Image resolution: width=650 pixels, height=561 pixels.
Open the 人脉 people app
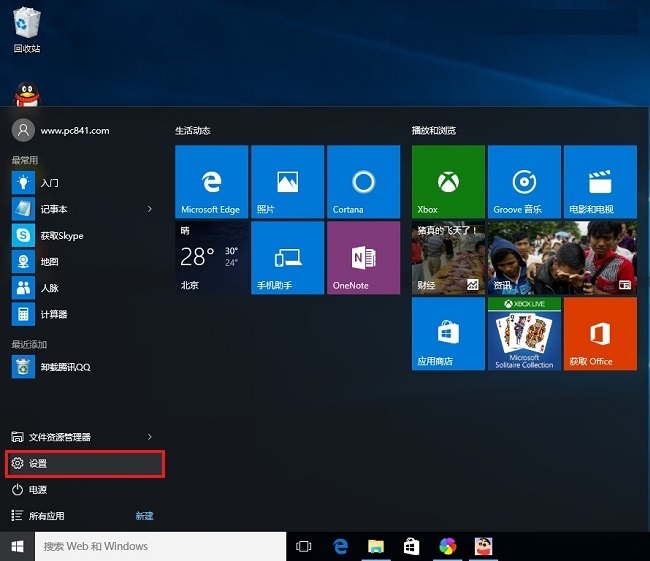(x=83, y=288)
